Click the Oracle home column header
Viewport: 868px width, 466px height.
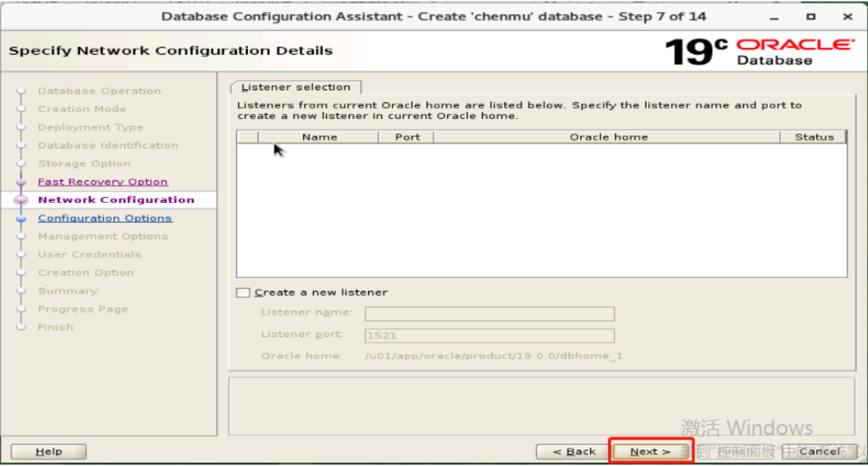608,137
